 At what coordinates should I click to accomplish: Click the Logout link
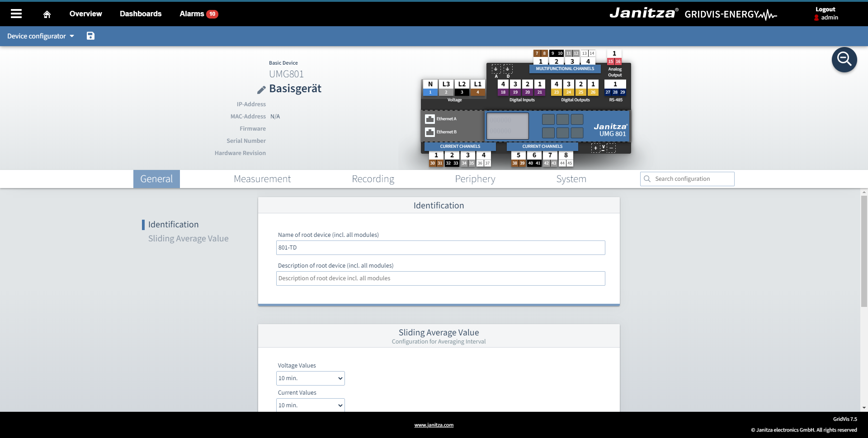point(825,9)
